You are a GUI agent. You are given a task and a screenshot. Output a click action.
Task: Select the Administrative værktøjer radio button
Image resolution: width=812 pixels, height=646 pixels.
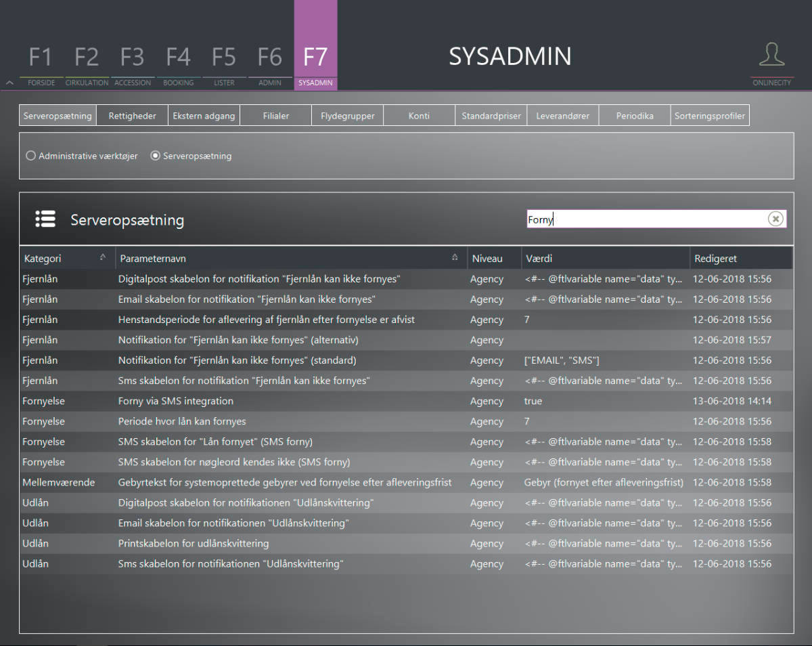pyautogui.click(x=30, y=156)
